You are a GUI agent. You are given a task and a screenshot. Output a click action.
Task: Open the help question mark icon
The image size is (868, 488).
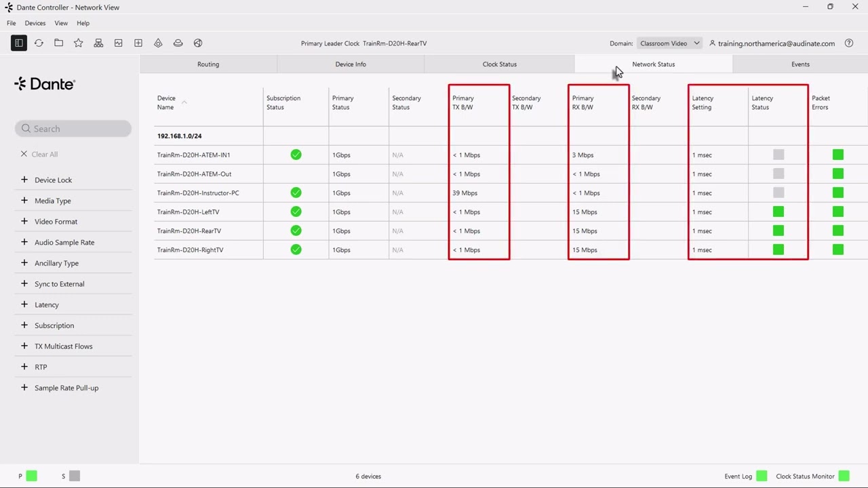point(849,43)
